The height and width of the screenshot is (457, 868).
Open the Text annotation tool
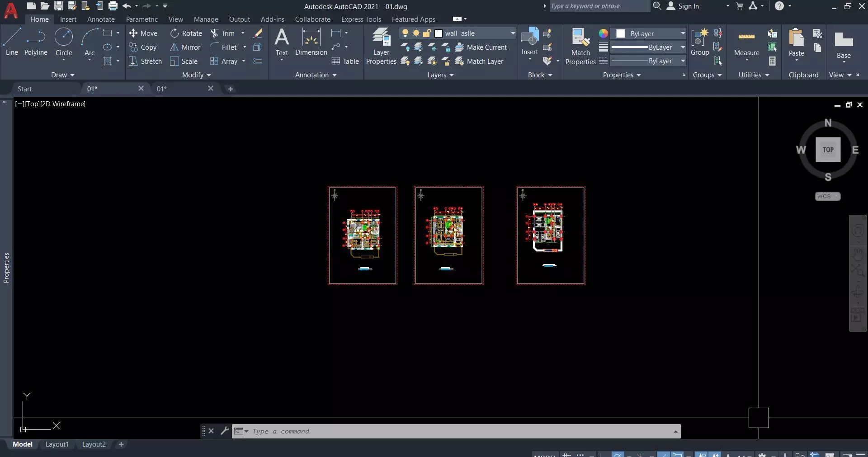282,42
